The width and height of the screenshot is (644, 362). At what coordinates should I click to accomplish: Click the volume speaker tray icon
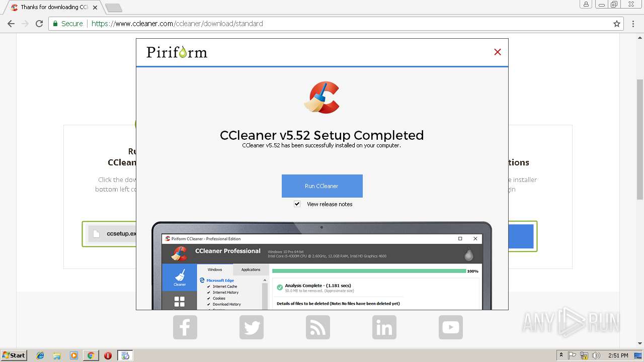[x=596, y=355]
